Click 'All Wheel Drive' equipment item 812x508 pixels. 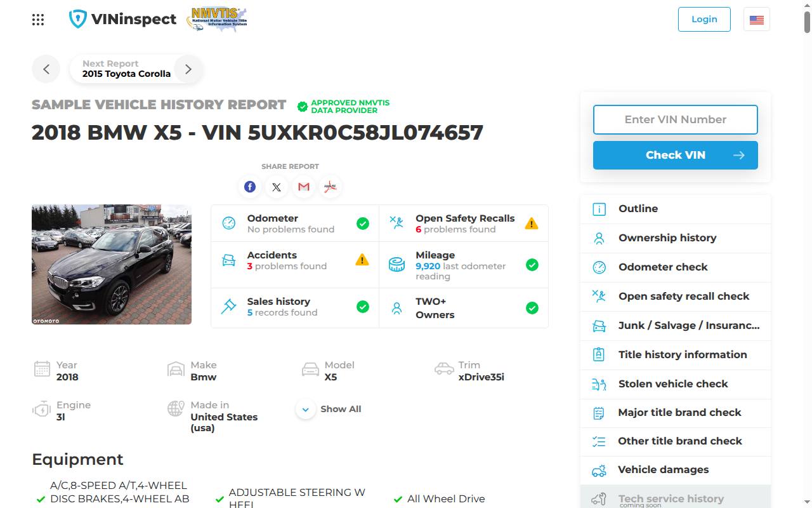click(x=446, y=499)
